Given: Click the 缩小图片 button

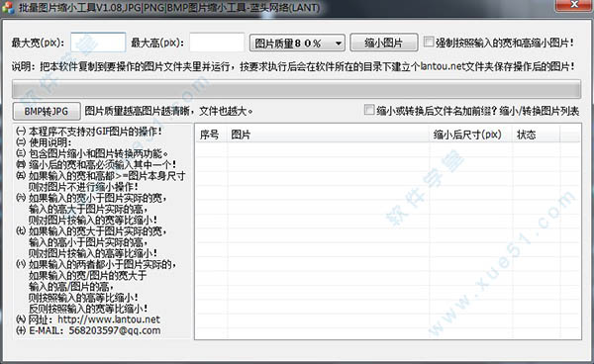Looking at the screenshot, I should click(384, 43).
